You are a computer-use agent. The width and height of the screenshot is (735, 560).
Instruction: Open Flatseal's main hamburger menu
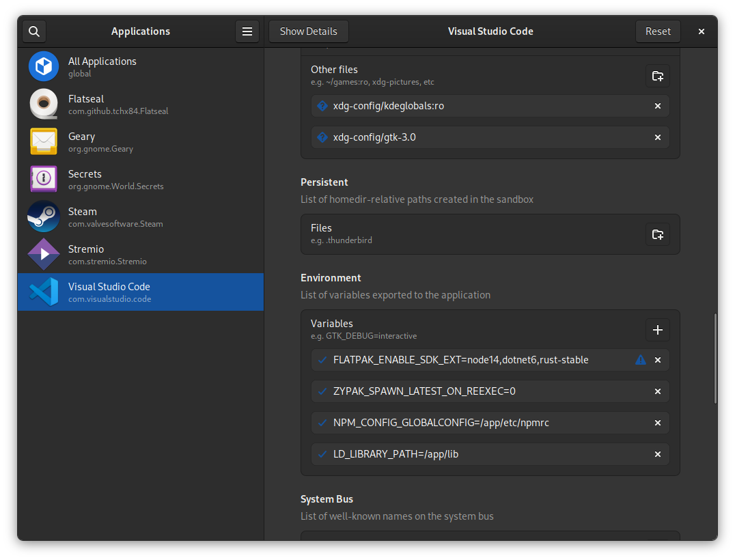[247, 31]
